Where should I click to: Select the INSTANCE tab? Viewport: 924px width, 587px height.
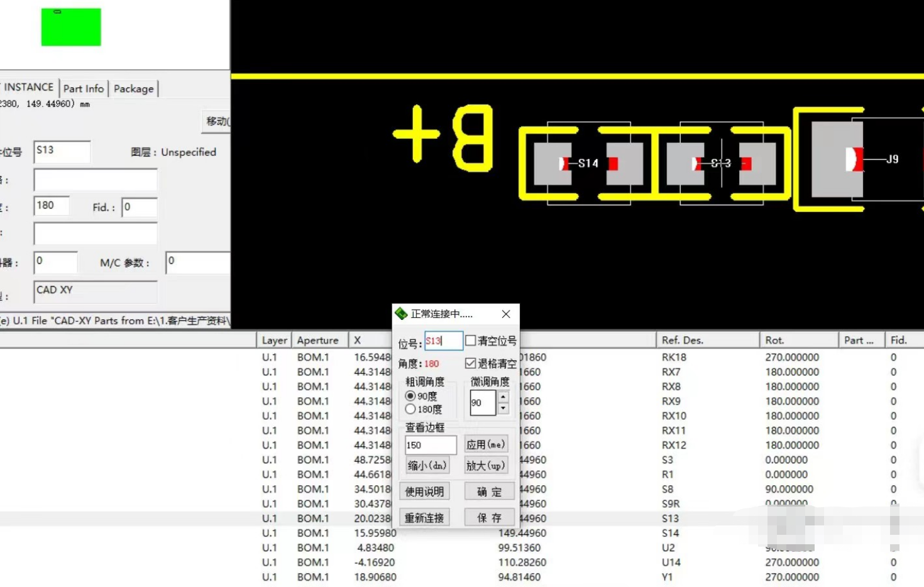click(27, 87)
